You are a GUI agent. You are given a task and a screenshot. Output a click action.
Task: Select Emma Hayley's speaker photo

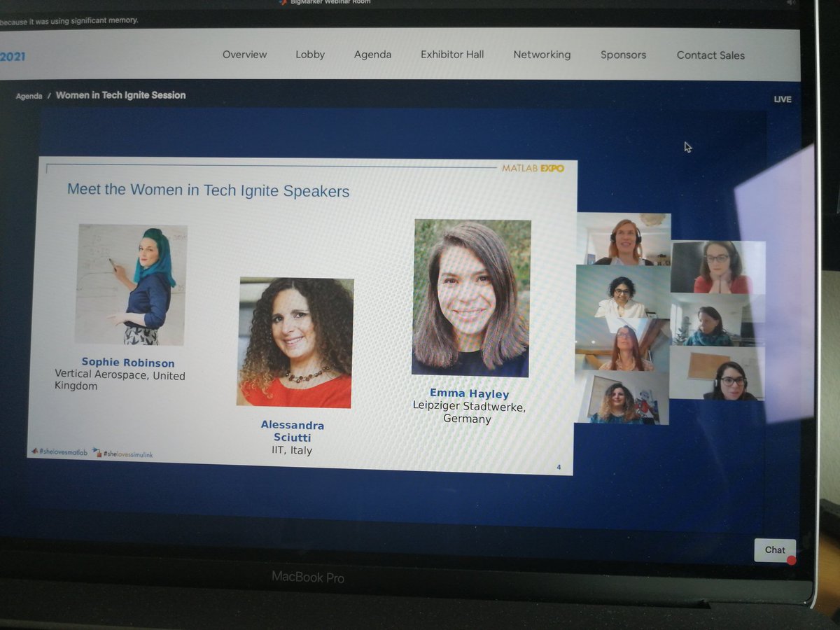(470, 298)
